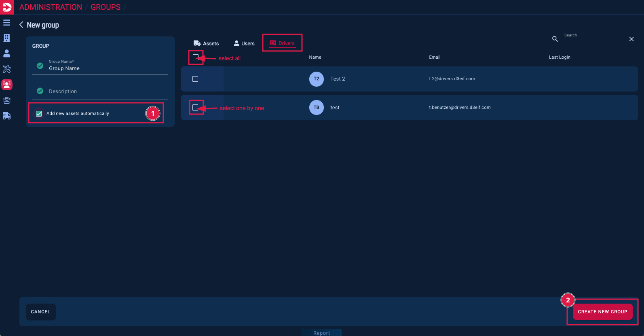Image resolution: width=644 pixels, height=336 pixels.
Task: Select the checkbox for driver Test 2
Action: [x=195, y=79]
